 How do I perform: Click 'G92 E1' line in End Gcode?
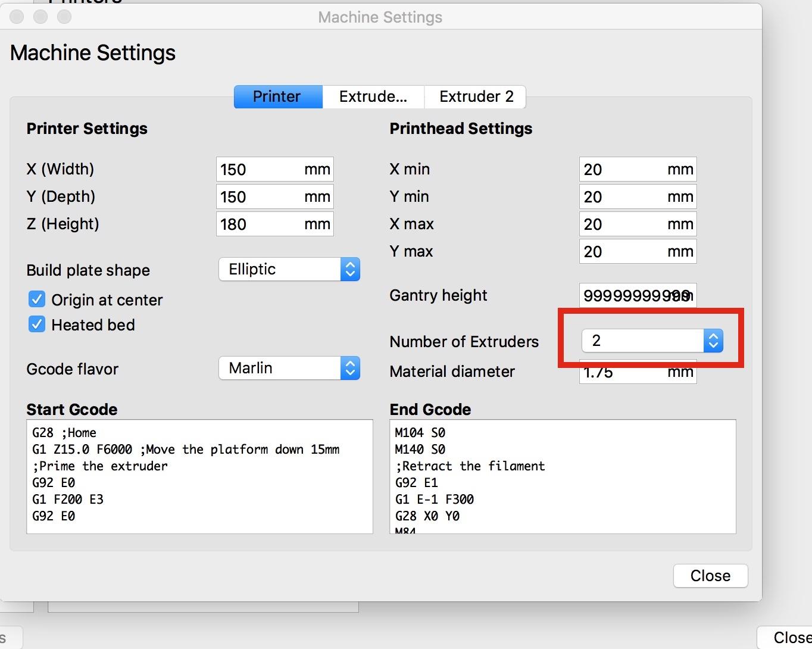pyautogui.click(x=417, y=483)
